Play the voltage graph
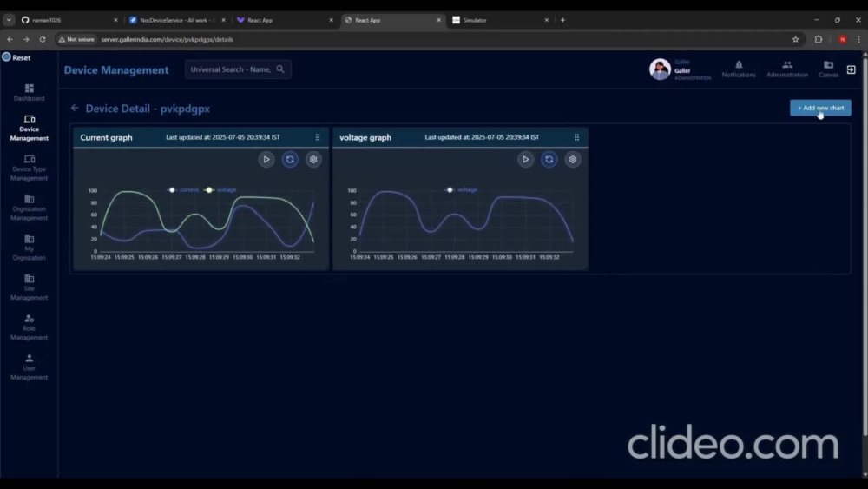Screen dimensions: 868x489 pos(525,160)
